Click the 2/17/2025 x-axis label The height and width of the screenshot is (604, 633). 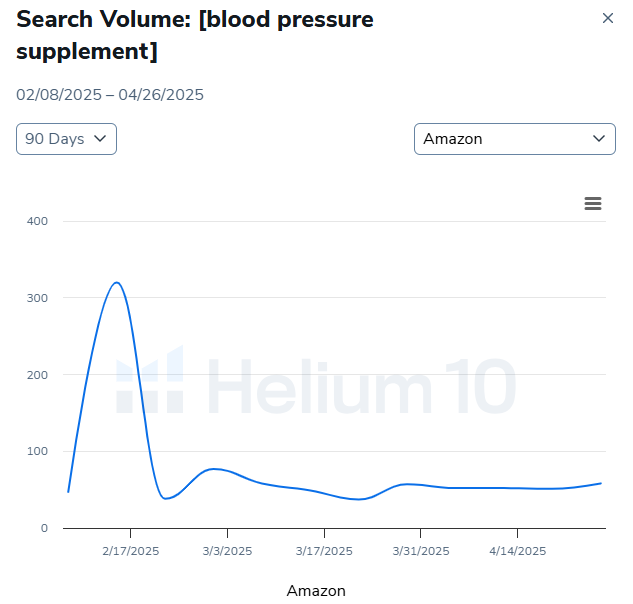131,551
